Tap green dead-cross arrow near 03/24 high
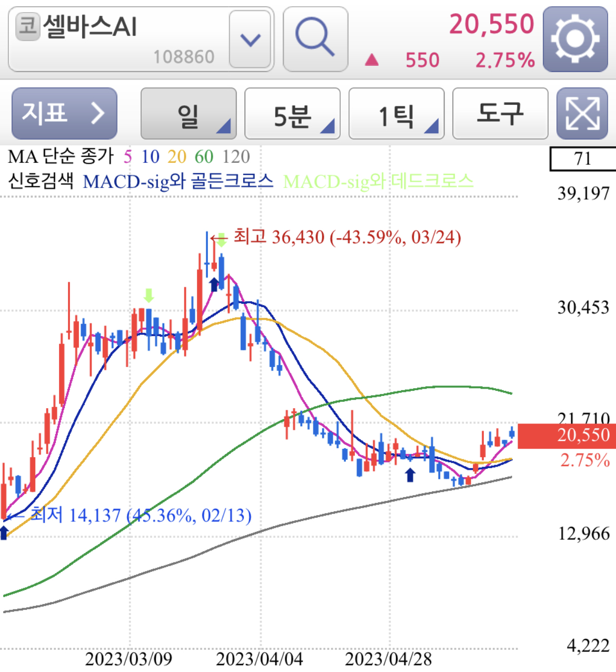616x672 pixels. pyautogui.click(x=222, y=240)
